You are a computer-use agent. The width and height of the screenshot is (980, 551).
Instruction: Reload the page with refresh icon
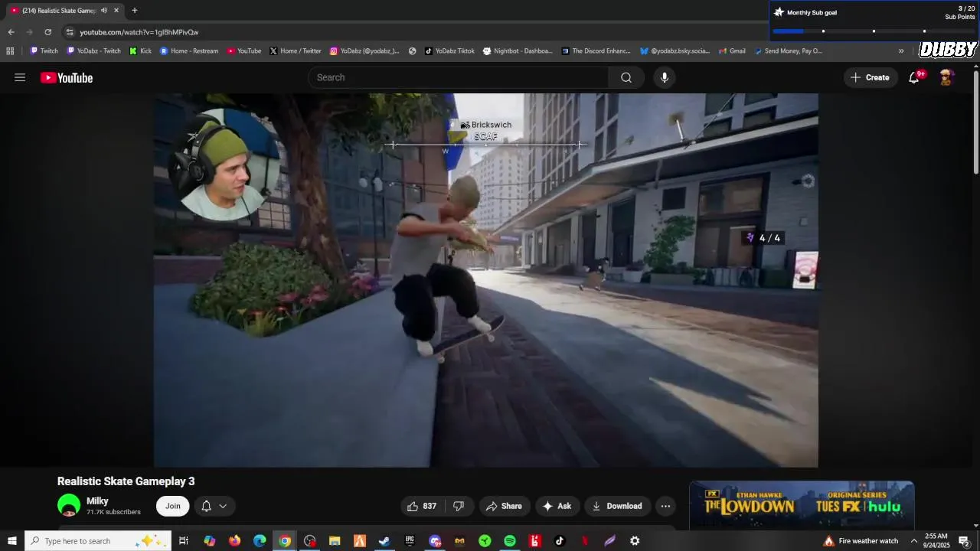pyautogui.click(x=47, y=32)
